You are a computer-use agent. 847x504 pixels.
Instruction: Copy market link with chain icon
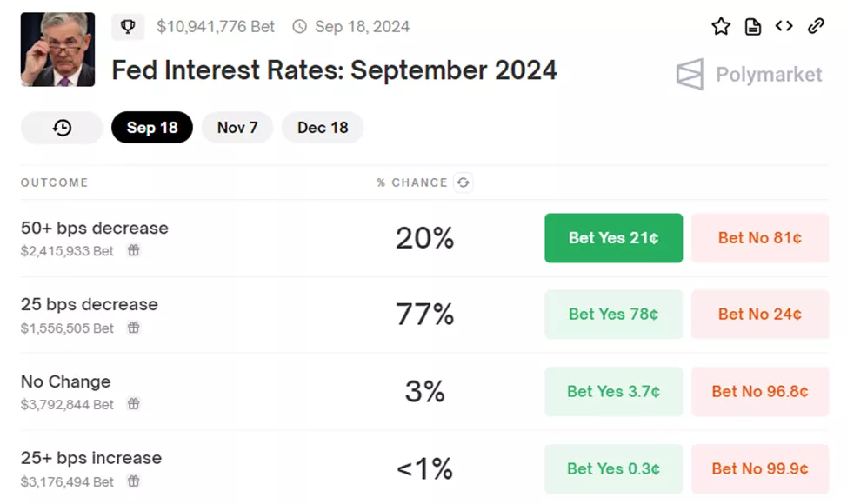point(816,26)
